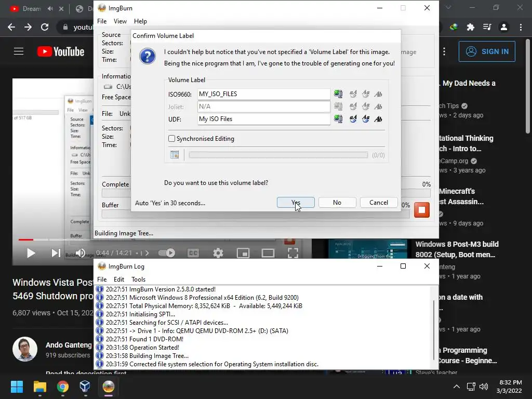Click the red stop button in ImgBurn

[422, 210]
